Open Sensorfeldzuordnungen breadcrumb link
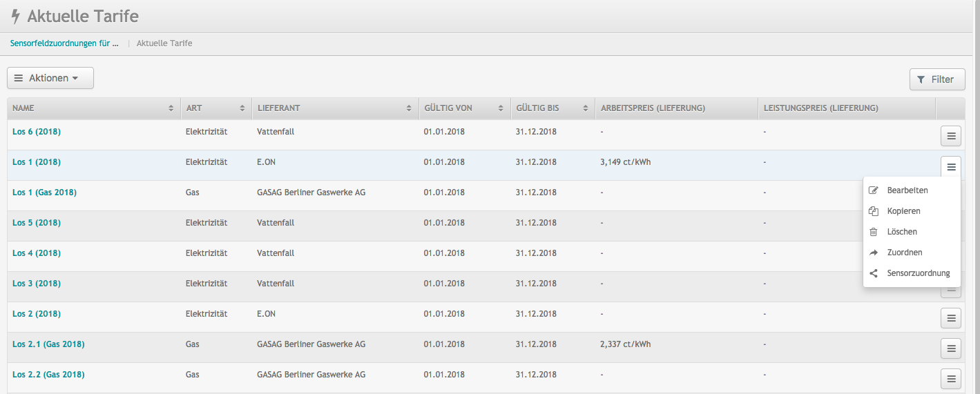 (65, 43)
